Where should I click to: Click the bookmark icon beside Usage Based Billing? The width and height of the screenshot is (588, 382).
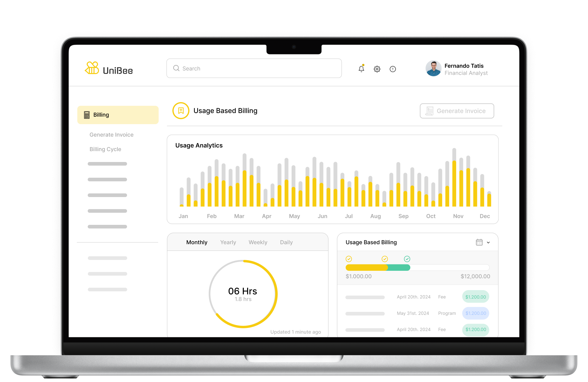[x=181, y=111]
